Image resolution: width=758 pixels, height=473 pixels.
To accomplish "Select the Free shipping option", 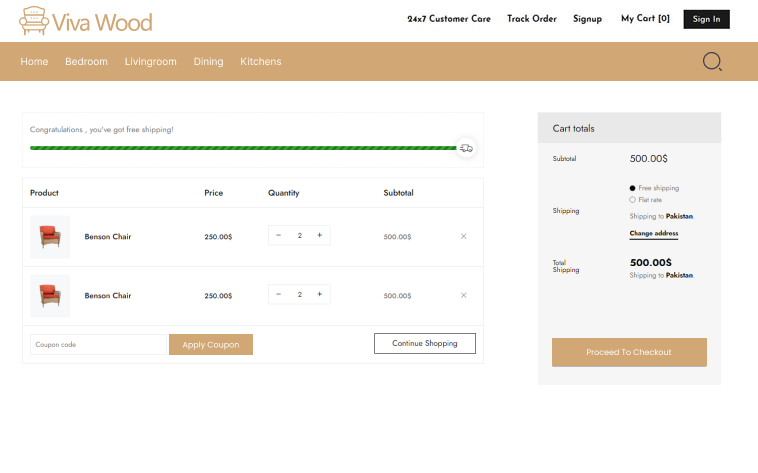I will click(633, 188).
